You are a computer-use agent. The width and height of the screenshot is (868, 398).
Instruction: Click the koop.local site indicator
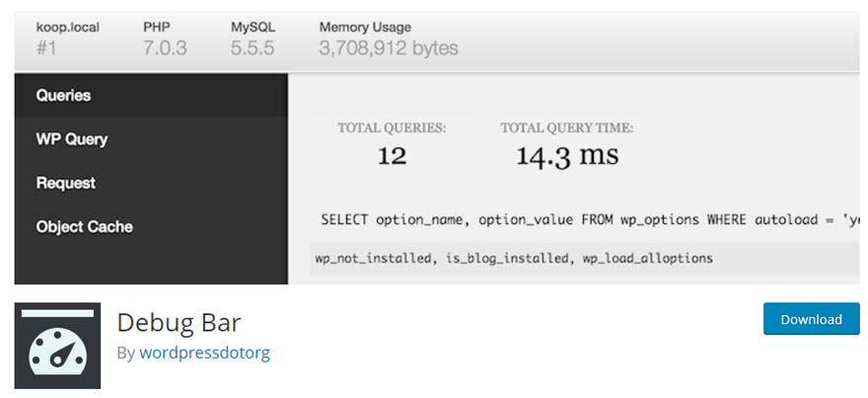(68, 28)
